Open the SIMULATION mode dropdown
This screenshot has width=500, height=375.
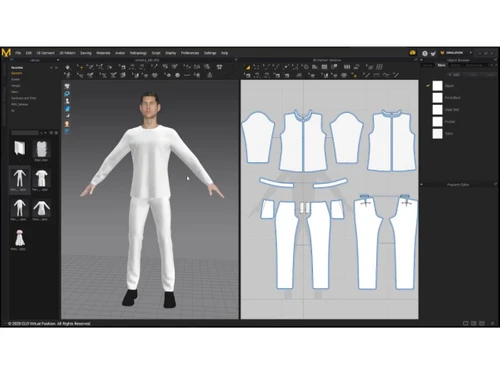coord(471,53)
